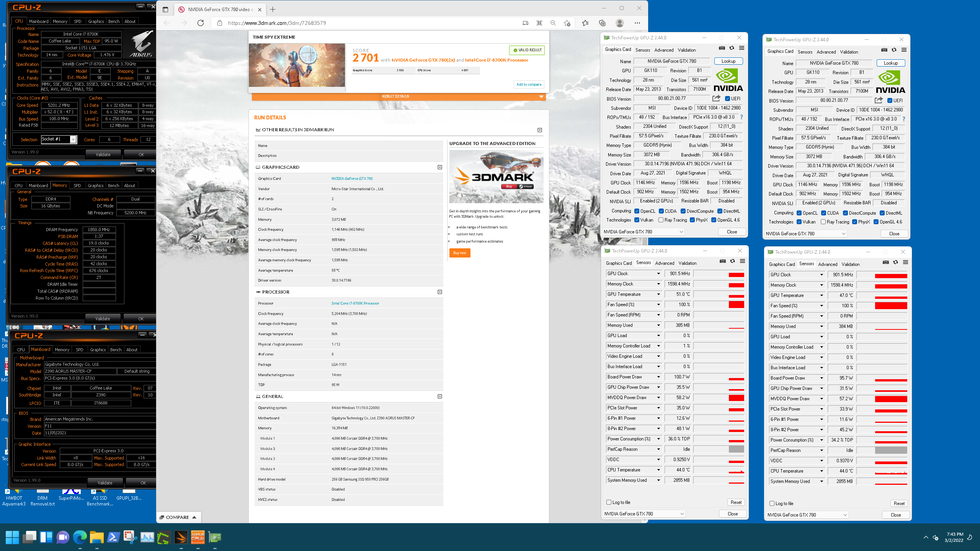Open Board Power Draw dropdown, bottom-right GPU-Z

tap(822, 378)
